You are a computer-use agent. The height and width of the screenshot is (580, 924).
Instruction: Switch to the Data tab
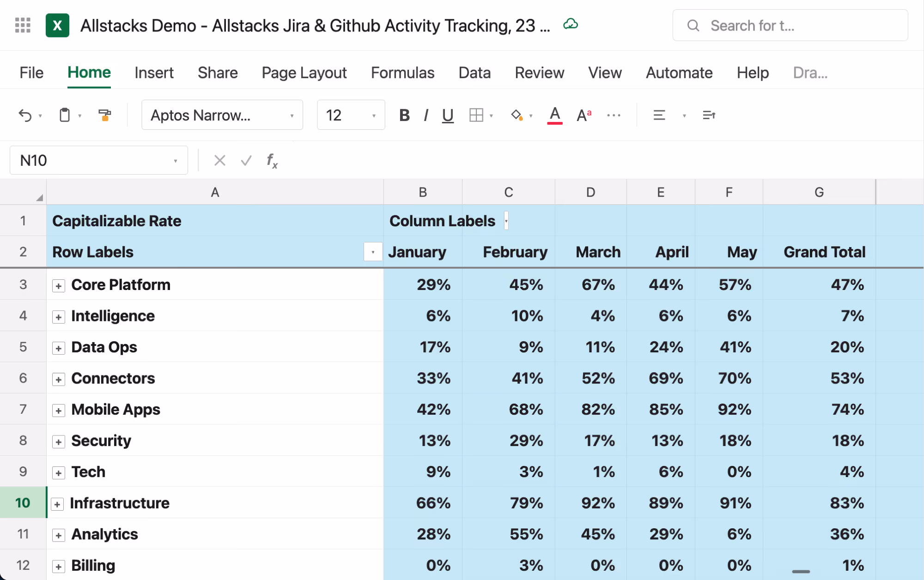pyautogui.click(x=474, y=72)
